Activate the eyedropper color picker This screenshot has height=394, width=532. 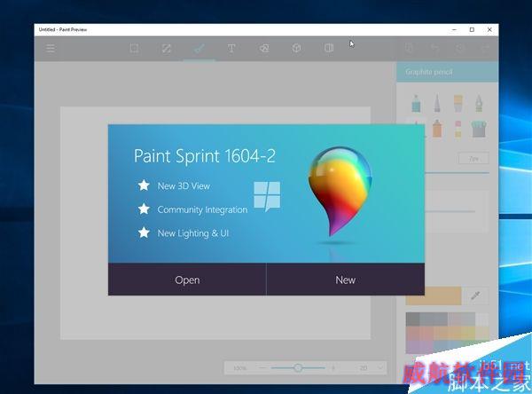475,295
